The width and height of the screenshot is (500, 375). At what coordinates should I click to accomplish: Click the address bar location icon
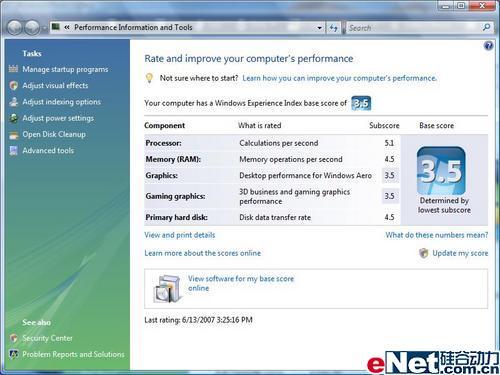[x=56, y=27]
